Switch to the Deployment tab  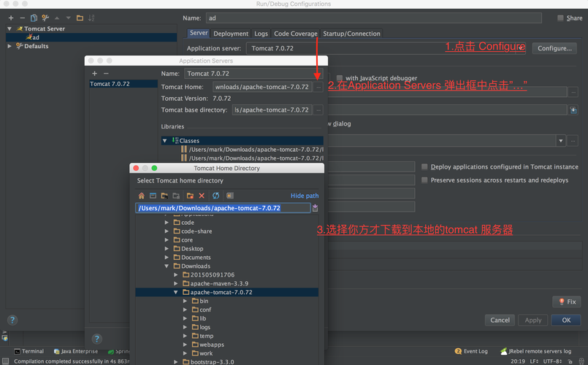pyautogui.click(x=231, y=34)
